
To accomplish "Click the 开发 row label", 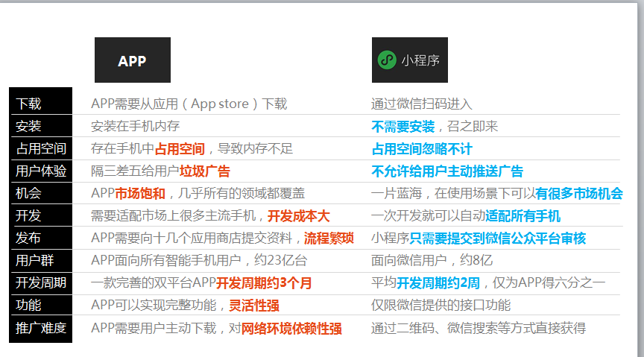I will (x=29, y=216).
